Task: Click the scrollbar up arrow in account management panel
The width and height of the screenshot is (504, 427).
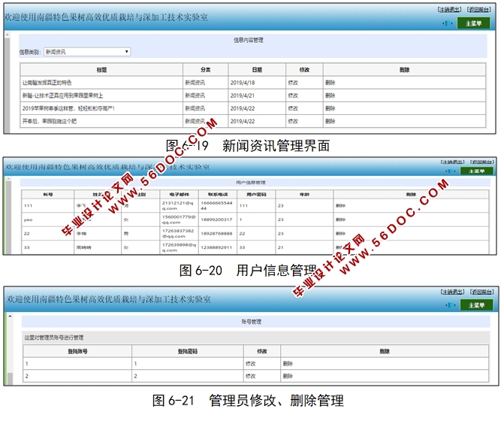Action: click(x=10, y=316)
